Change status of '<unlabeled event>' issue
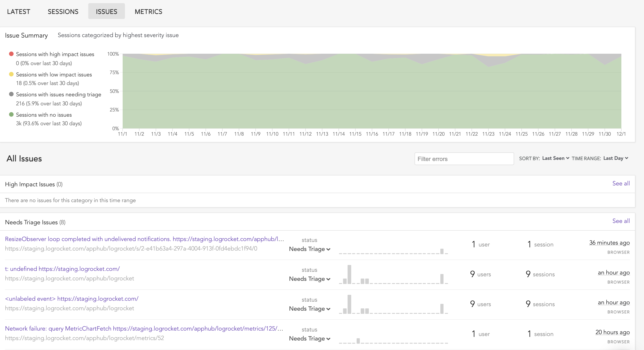This screenshot has height=350, width=644. tap(310, 309)
